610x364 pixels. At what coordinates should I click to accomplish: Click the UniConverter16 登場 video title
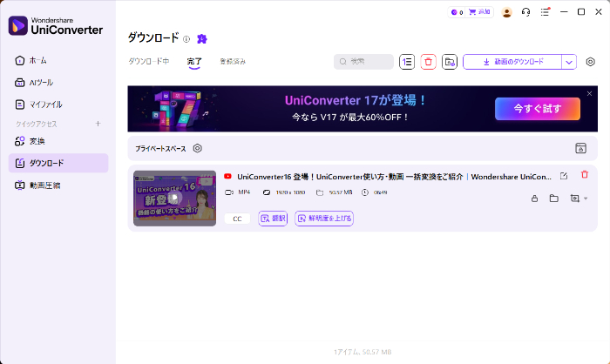pos(394,177)
